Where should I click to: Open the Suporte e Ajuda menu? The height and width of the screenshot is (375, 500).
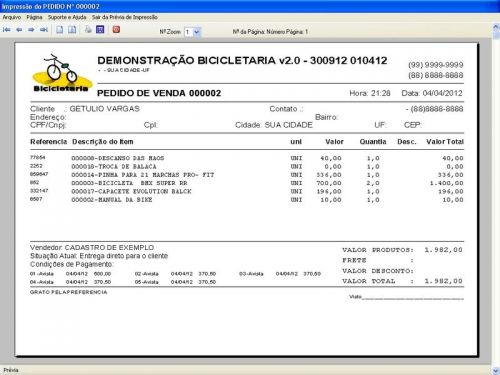[67, 17]
